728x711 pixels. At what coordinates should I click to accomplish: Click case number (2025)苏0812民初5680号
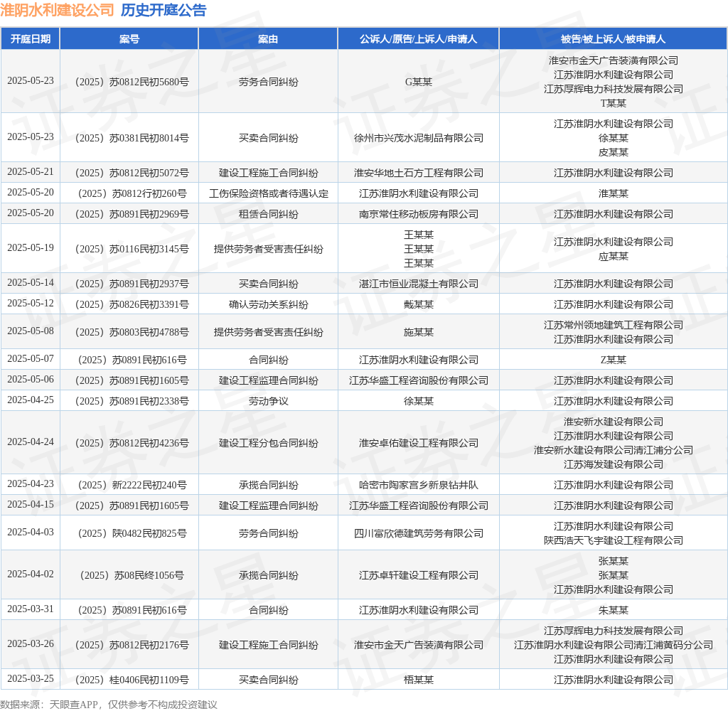pyautogui.click(x=132, y=82)
